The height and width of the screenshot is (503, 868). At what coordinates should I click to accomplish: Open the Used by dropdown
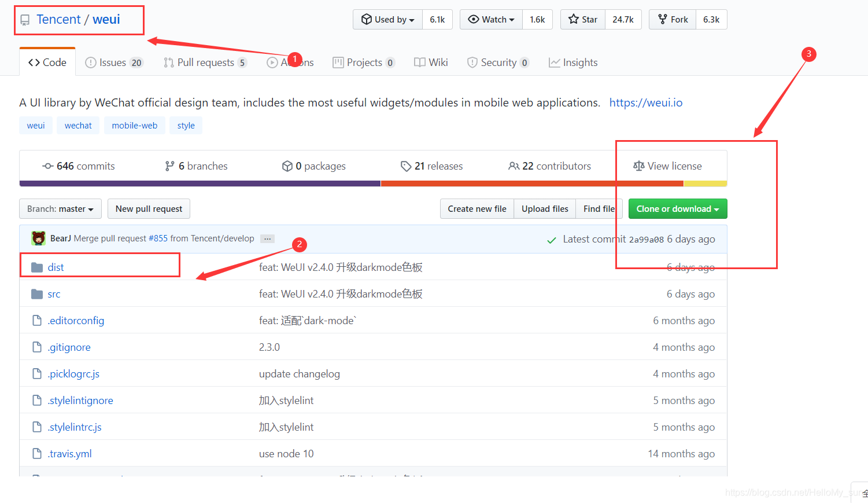[x=388, y=19]
